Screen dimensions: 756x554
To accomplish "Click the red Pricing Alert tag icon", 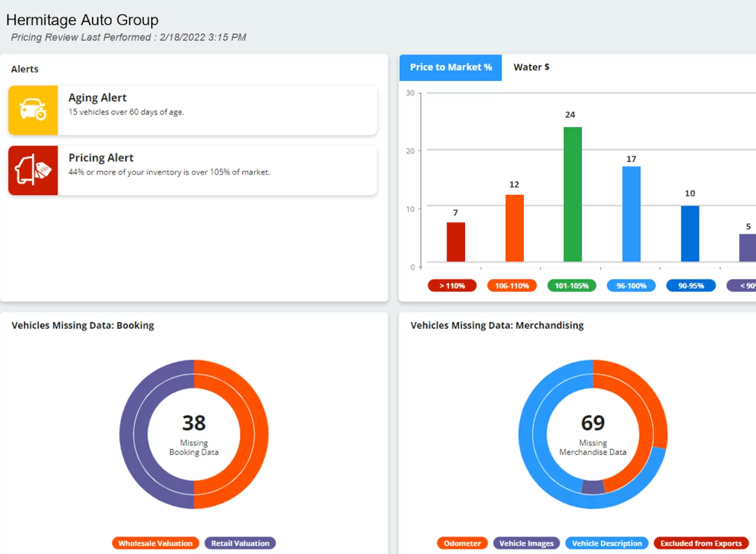I will (x=33, y=171).
